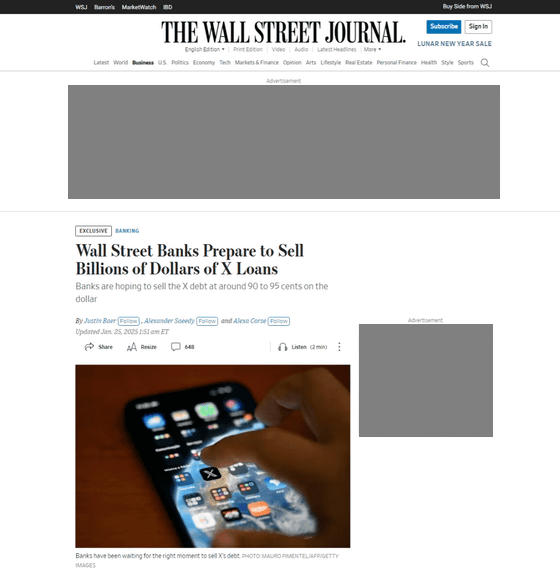
Task: Expand the English Edition dropdown
Action: (205, 49)
